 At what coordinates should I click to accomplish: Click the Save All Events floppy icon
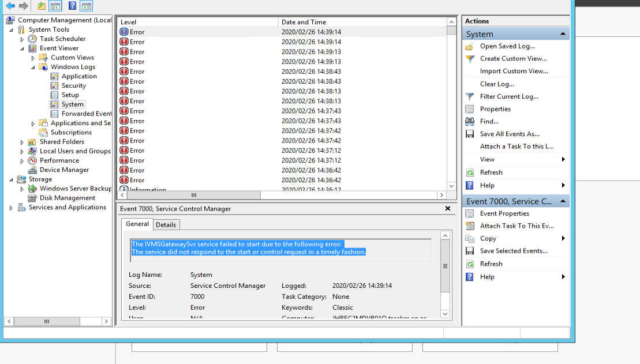pyautogui.click(x=470, y=134)
